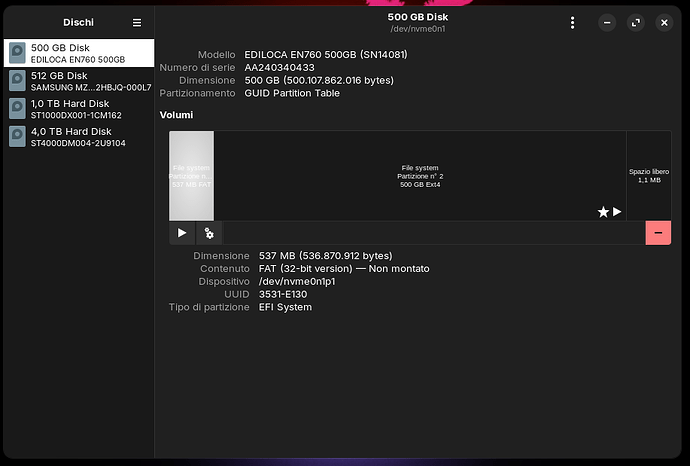The image size is (690, 466).
Task: Select the 537 MB FAT partition block
Action: 191,176
